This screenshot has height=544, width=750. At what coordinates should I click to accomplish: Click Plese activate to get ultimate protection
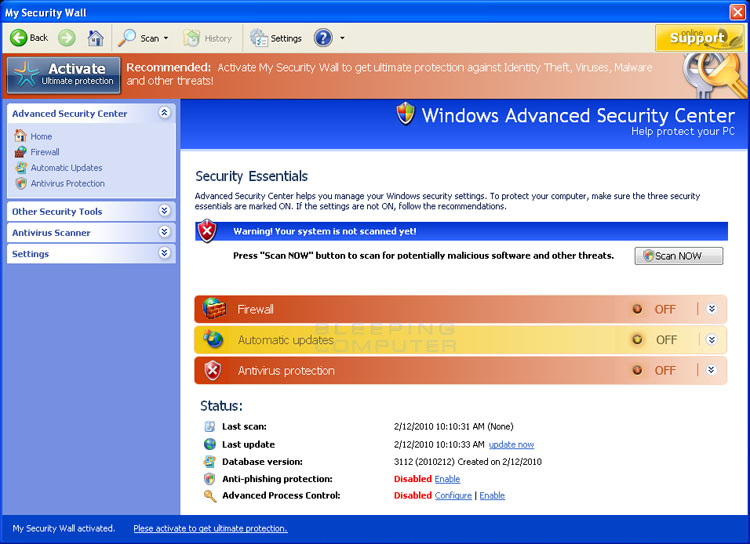click(210, 529)
